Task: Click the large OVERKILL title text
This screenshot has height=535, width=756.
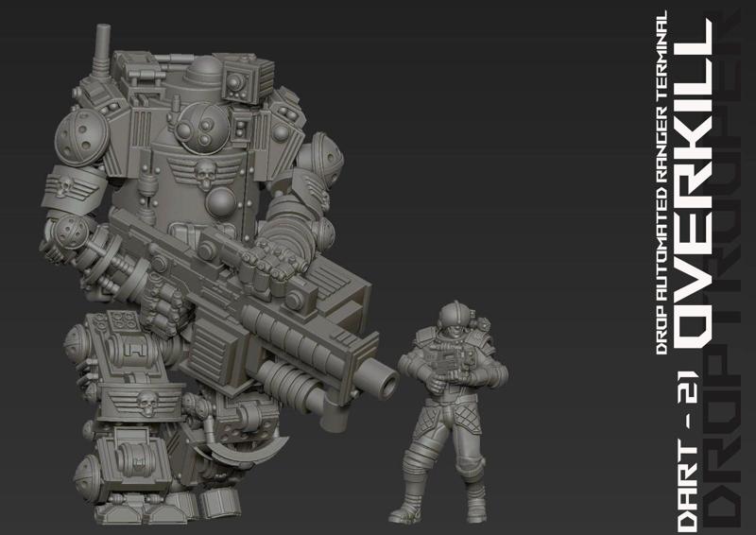Action: (694, 183)
